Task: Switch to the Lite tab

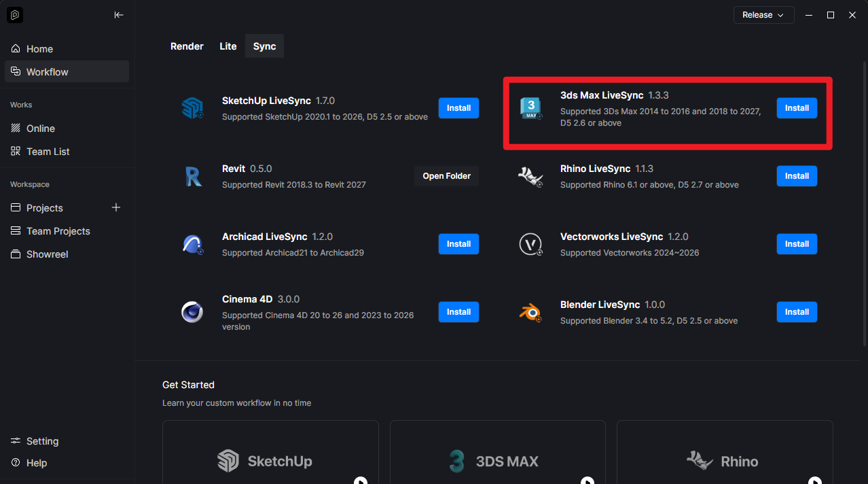Action: click(x=228, y=46)
